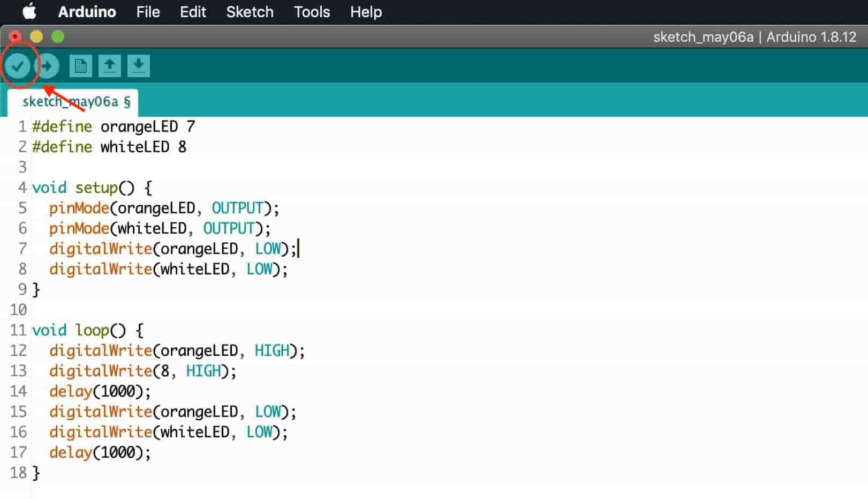Image resolution: width=868 pixels, height=499 pixels.
Task: Open a sketch with the up-arrow icon
Action: tap(110, 66)
